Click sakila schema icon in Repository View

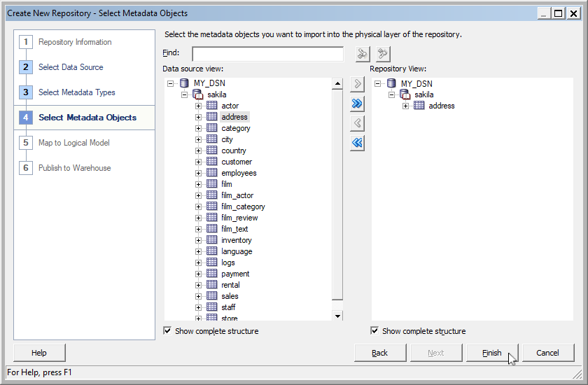405,94
